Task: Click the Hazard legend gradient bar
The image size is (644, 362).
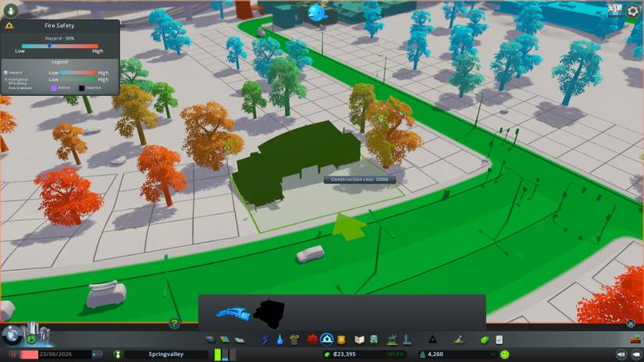Action: (x=78, y=73)
